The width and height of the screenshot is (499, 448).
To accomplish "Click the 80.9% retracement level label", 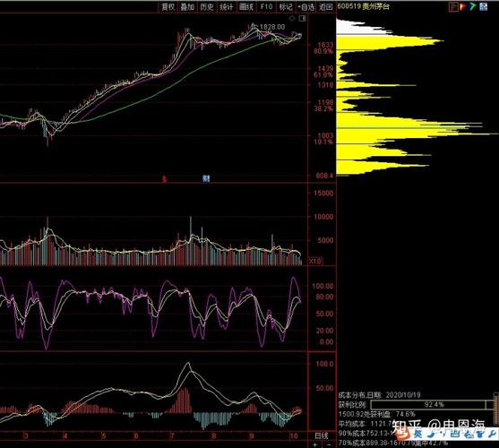I will coord(323,51).
